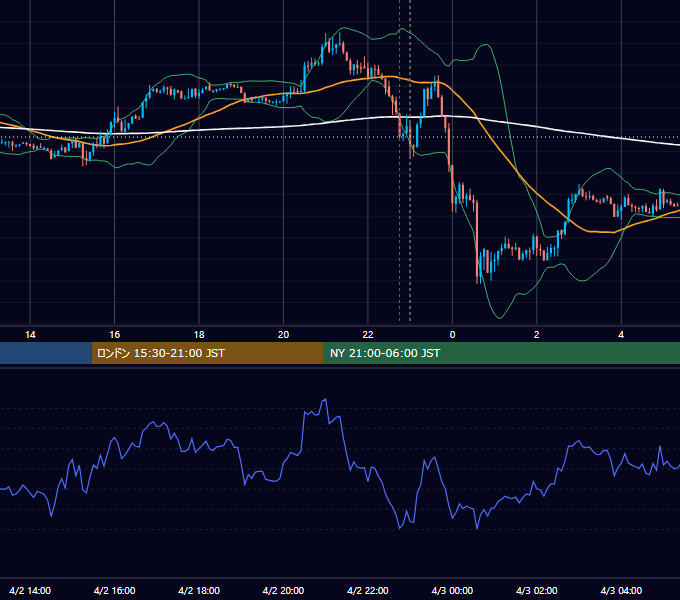680x600 pixels.
Task: Click the oscillator line's highest peak
Action: [x=325, y=400]
